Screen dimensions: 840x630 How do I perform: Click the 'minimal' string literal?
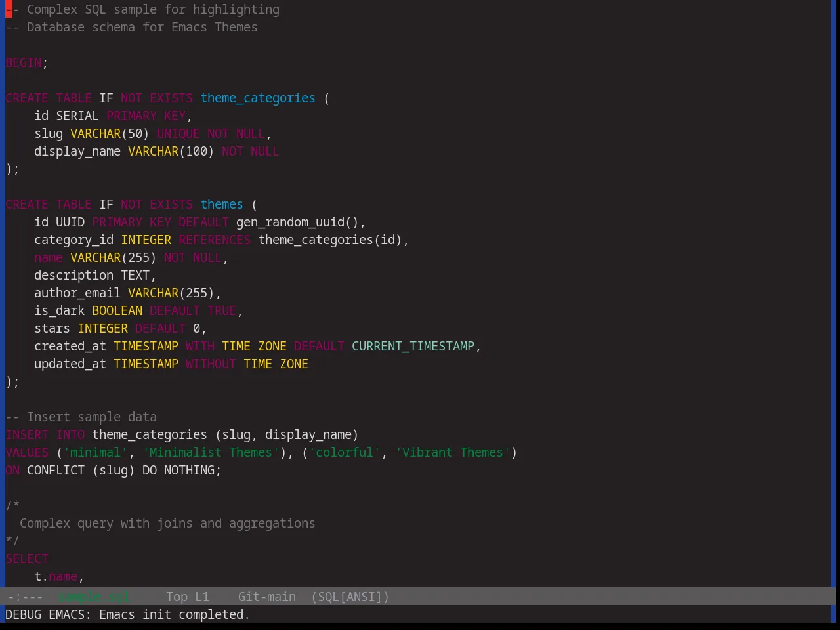point(95,453)
